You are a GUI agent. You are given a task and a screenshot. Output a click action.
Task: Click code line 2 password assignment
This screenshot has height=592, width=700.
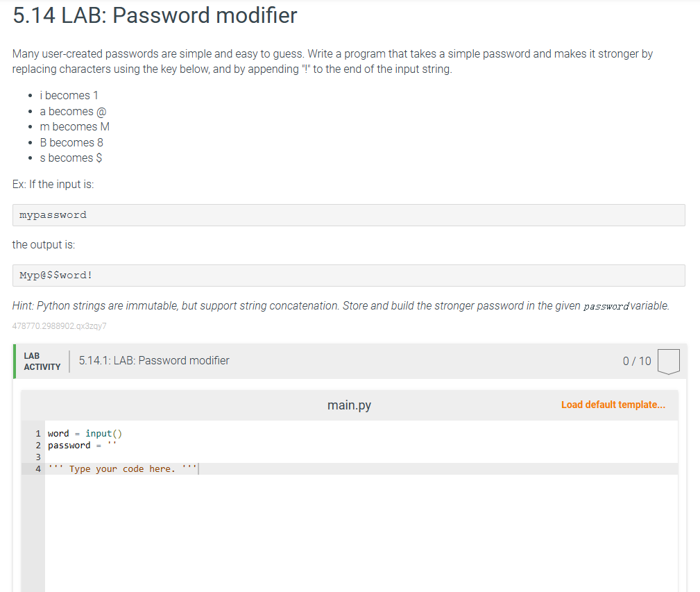(x=82, y=446)
